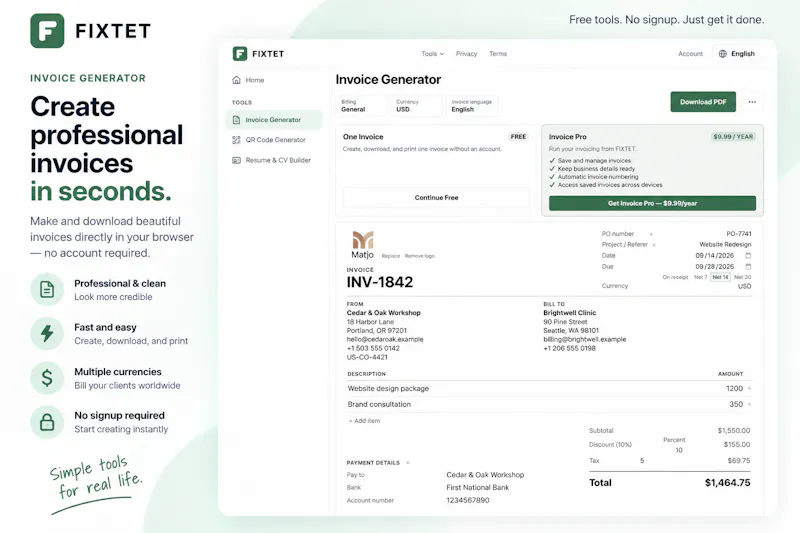Click the hello@cedaroak.example email

[x=385, y=339]
